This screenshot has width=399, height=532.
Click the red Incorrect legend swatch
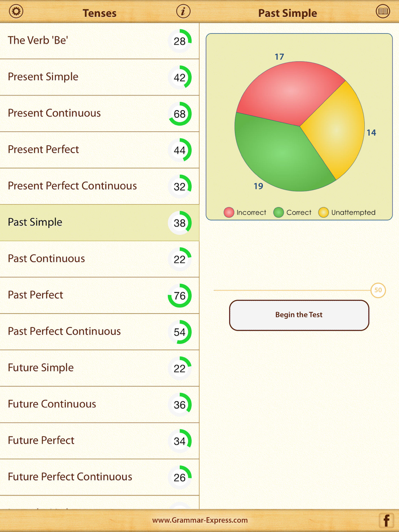(229, 213)
